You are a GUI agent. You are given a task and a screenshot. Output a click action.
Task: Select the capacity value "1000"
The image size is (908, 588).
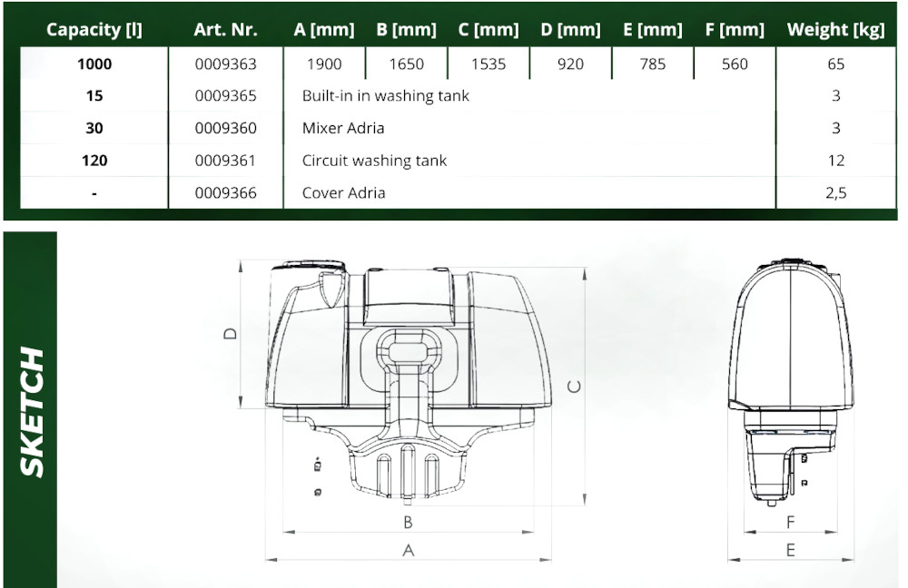[94, 64]
